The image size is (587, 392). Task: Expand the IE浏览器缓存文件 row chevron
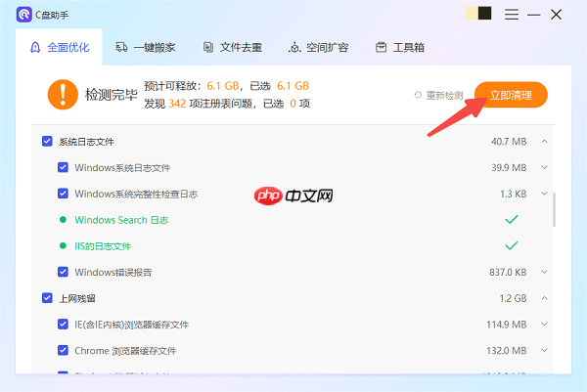click(544, 324)
